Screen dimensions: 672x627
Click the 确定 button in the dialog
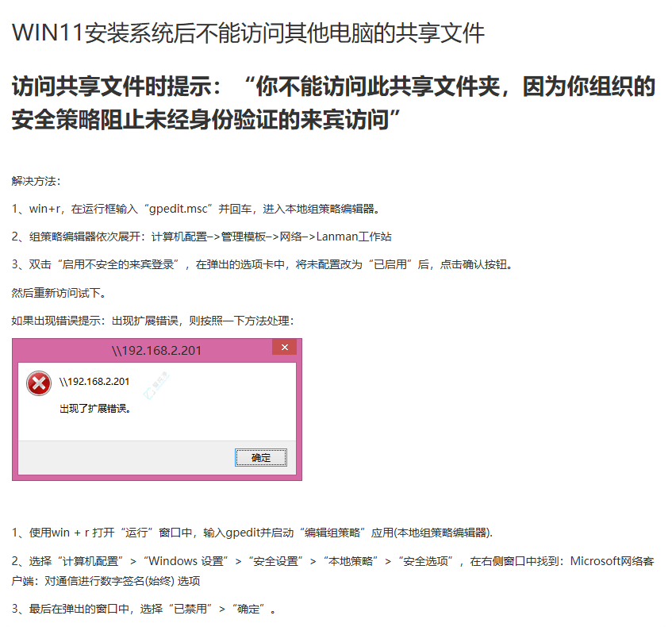point(260,458)
